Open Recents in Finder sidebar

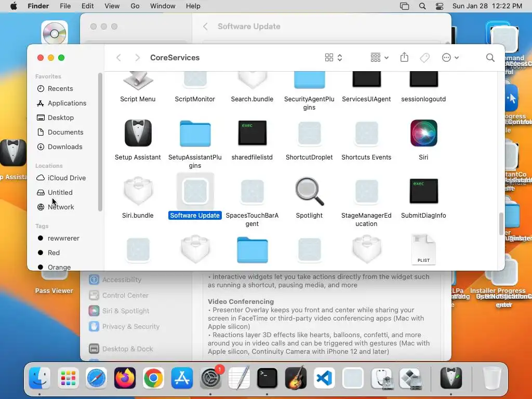coord(60,88)
